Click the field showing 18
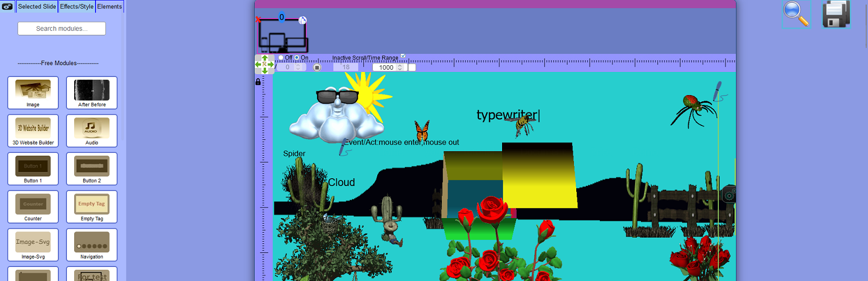This screenshot has height=281, width=868. point(346,67)
